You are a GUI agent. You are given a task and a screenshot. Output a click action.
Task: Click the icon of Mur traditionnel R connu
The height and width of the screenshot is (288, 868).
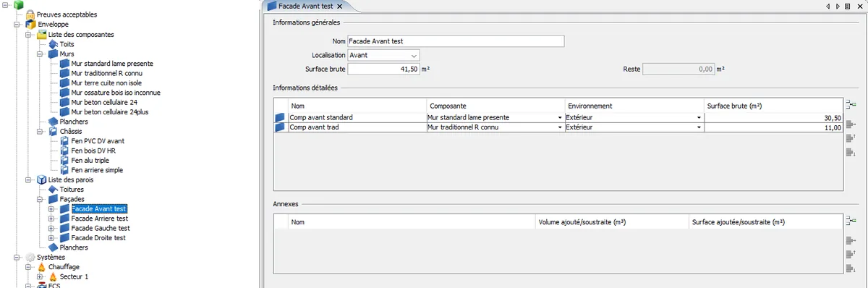pyautogui.click(x=65, y=73)
